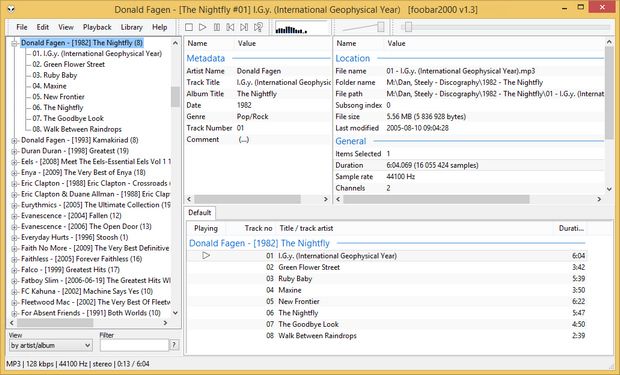Viewport: 620px width, 375px height.
Task: Click the filter help question mark button
Action: (x=174, y=345)
